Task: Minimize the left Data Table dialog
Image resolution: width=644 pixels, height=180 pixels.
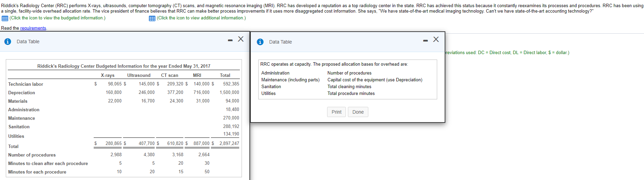Action: click(x=230, y=40)
